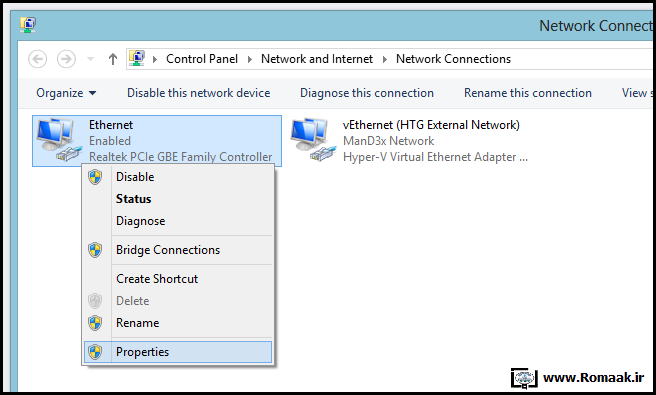Select the vEthernet adapter icon

(x=313, y=140)
